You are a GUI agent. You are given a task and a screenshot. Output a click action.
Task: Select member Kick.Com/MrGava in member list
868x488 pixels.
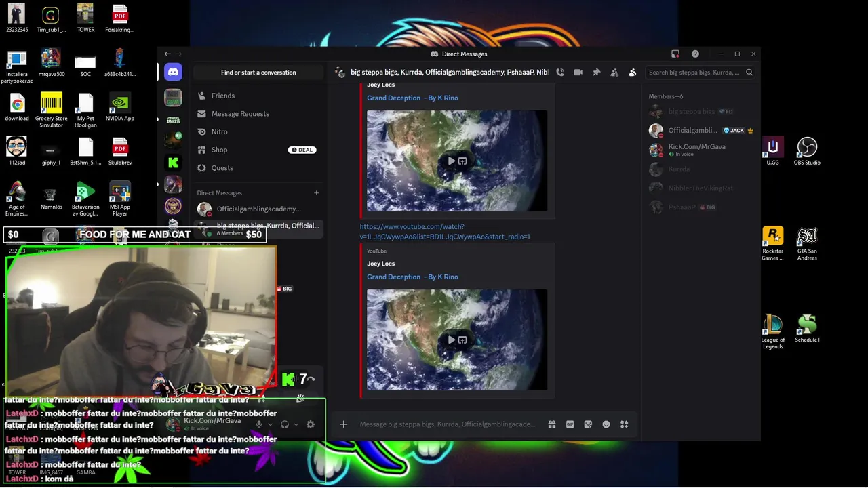point(702,150)
